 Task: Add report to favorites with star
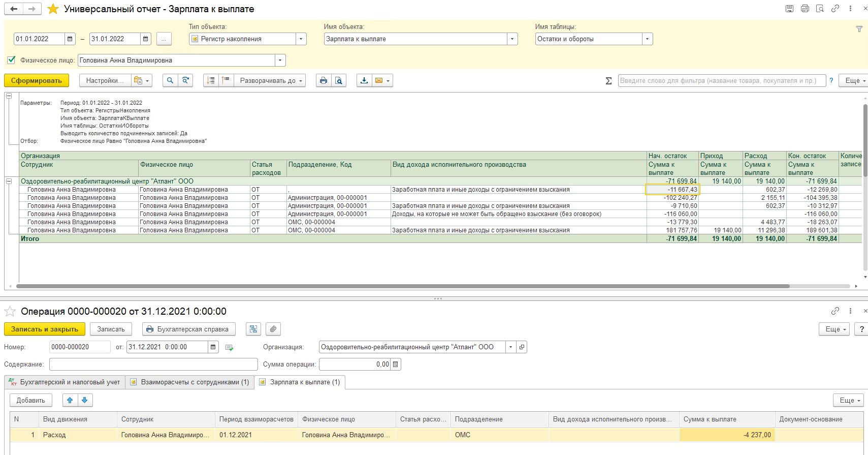coord(53,9)
